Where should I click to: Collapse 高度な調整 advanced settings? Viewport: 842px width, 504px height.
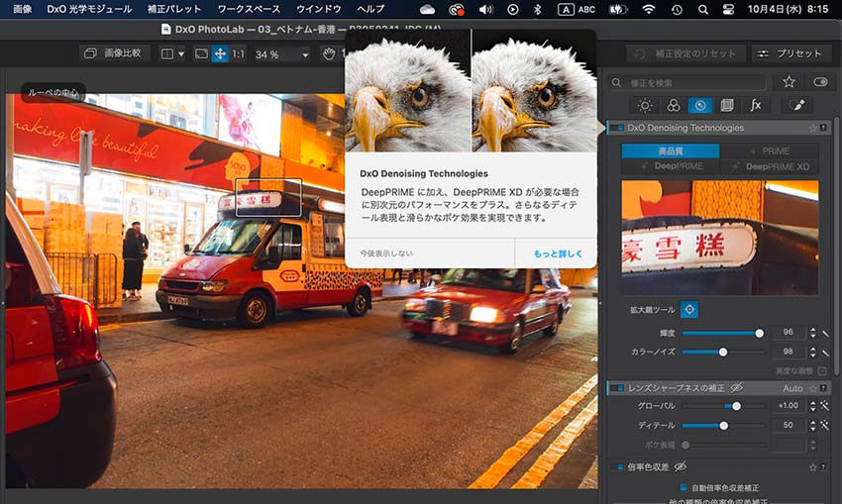coord(822,371)
